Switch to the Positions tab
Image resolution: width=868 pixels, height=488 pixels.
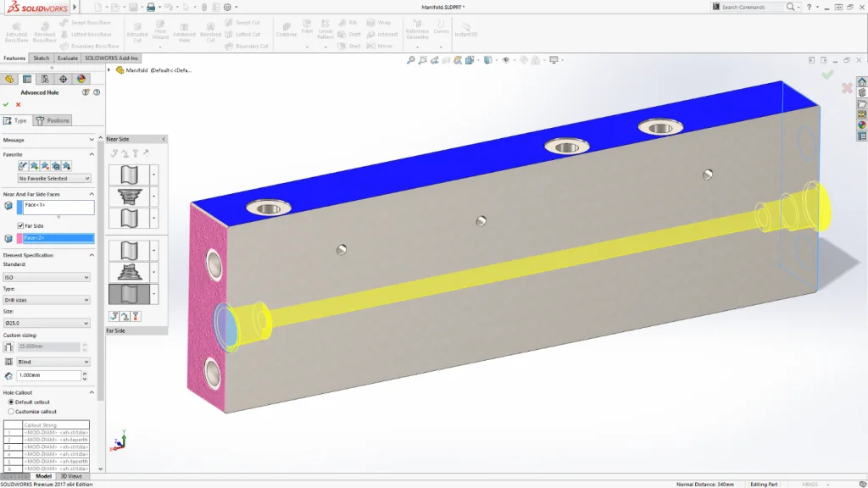(53, 120)
